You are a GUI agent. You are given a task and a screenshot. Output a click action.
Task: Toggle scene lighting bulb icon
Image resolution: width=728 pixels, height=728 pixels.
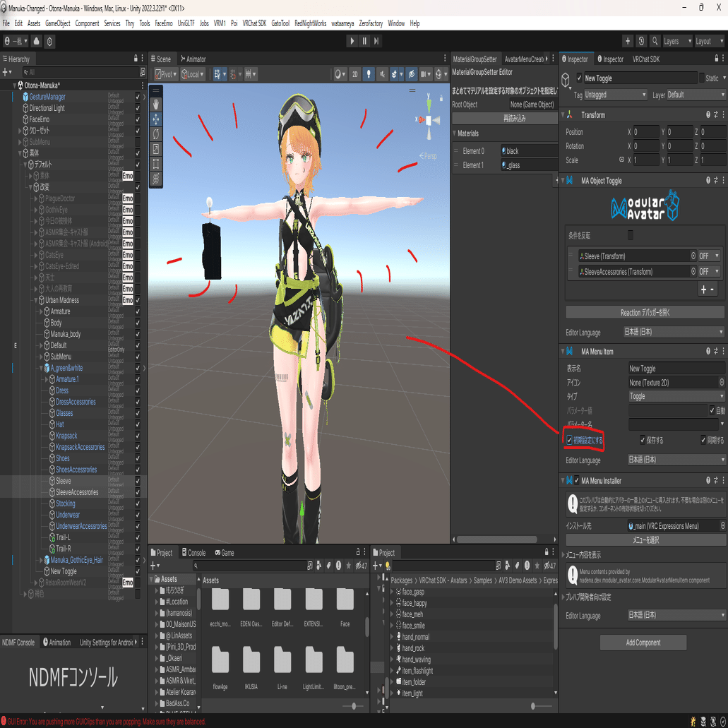click(369, 74)
